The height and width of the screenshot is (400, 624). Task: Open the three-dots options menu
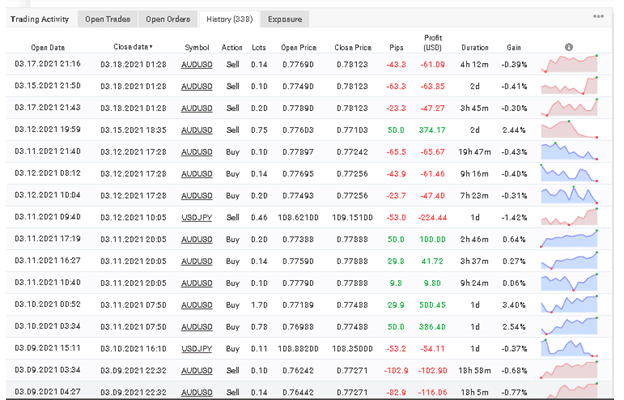598,16
